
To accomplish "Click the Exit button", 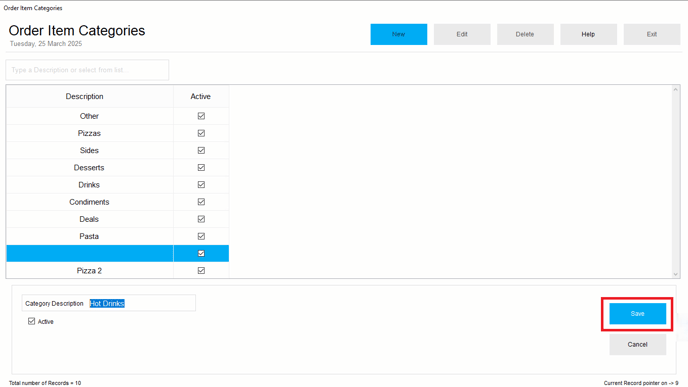I will (652, 34).
